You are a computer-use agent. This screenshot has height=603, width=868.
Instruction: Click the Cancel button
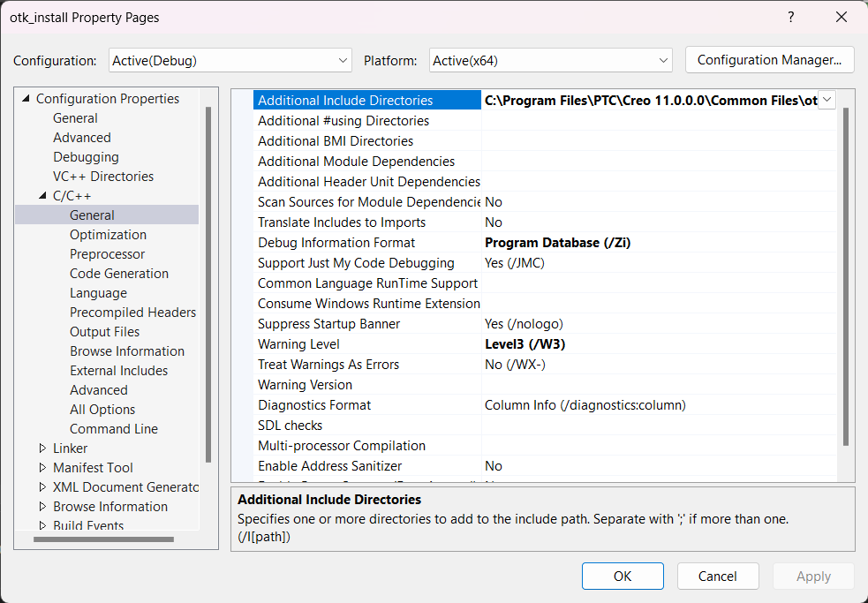click(x=718, y=576)
